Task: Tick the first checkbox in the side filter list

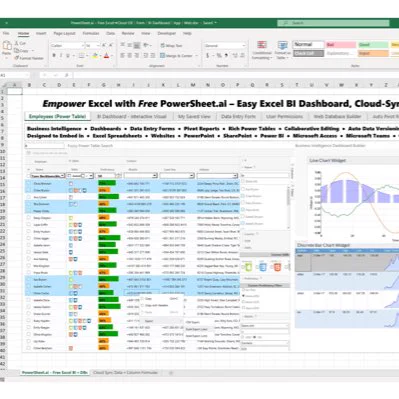Action: 243,181
